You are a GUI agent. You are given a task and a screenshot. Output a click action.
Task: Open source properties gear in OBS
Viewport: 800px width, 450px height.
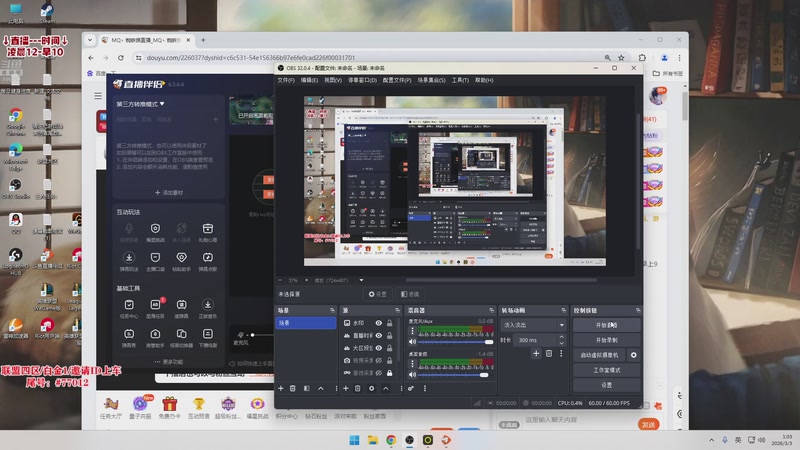coord(371,388)
